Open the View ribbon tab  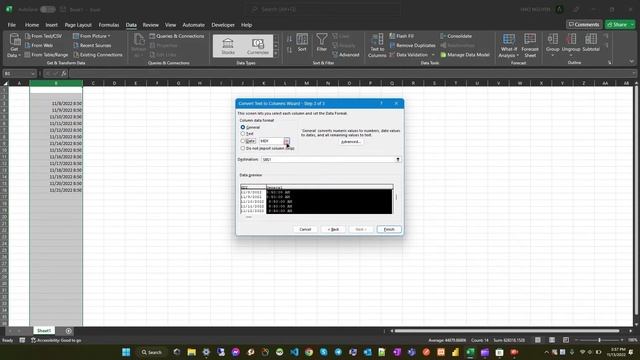point(171,25)
